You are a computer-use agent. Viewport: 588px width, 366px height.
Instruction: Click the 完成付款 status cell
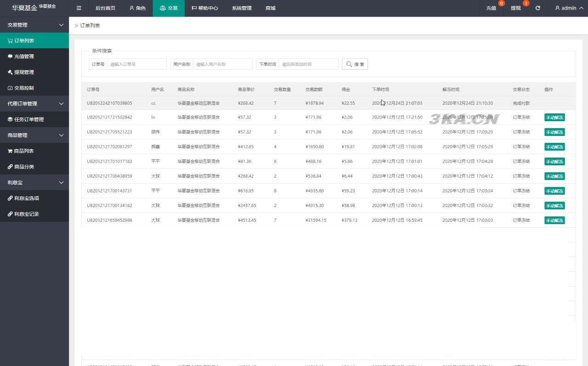pos(521,103)
